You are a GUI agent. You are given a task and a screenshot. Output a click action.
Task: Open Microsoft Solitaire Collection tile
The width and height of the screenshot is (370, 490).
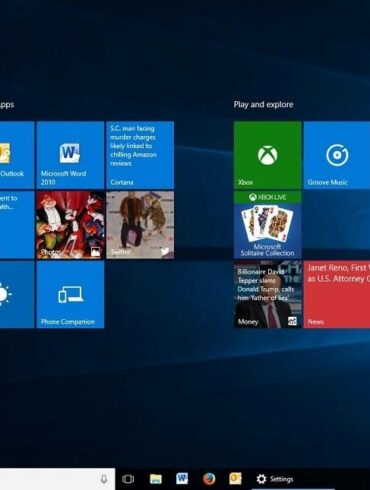point(268,225)
